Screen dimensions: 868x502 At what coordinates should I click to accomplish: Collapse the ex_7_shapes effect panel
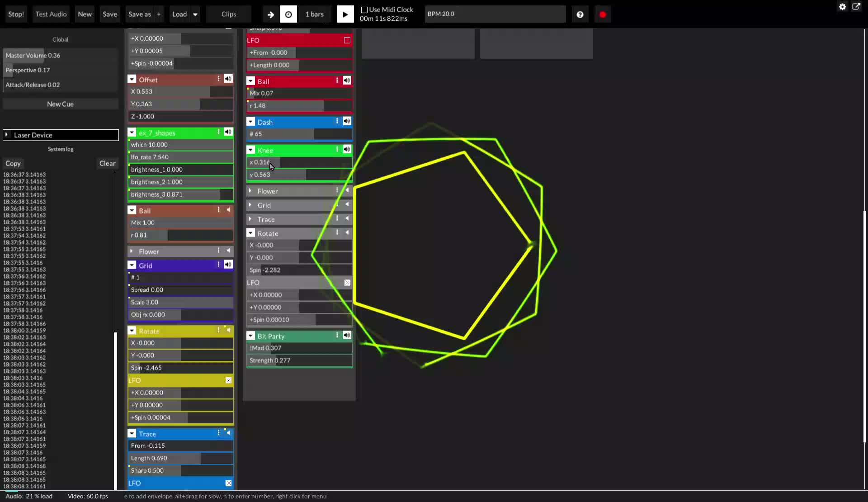click(132, 133)
